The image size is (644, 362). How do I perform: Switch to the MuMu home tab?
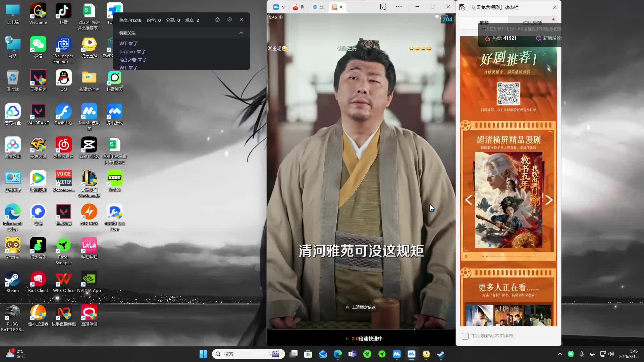[x=279, y=7]
